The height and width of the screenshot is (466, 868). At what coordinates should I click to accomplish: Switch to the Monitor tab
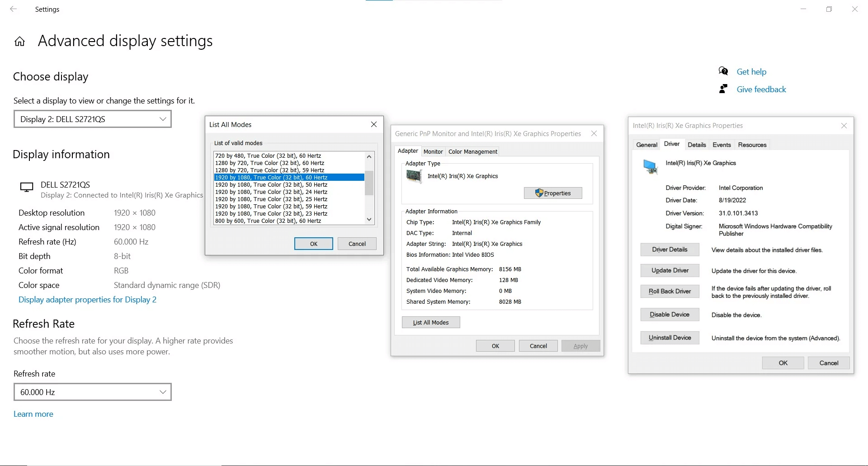pyautogui.click(x=433, y=151)
